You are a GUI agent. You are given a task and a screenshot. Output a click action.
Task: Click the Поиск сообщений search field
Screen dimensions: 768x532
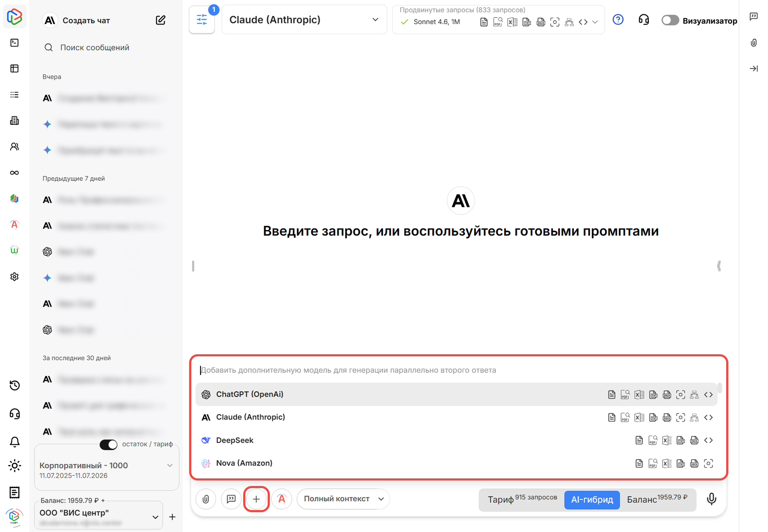[95, 47]
